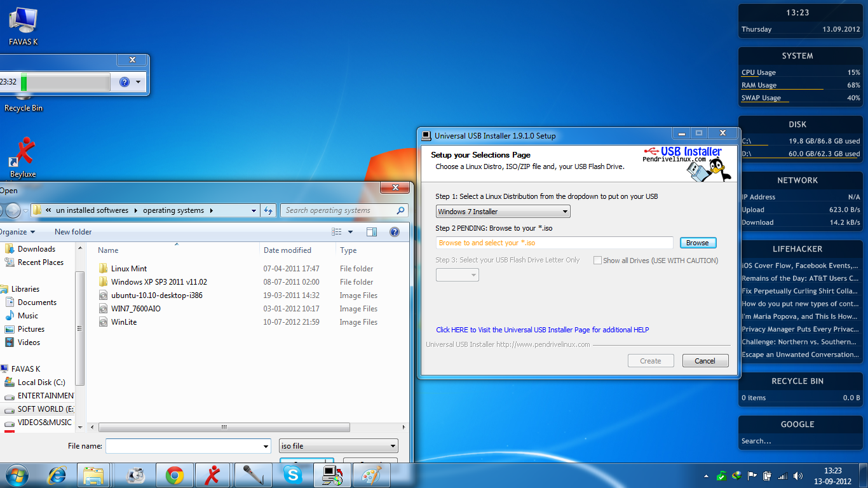Viewport: 868px width, 488px height.
Task: Click 'un installed softweres' breadcrumb segment
Action: (92, 210)
